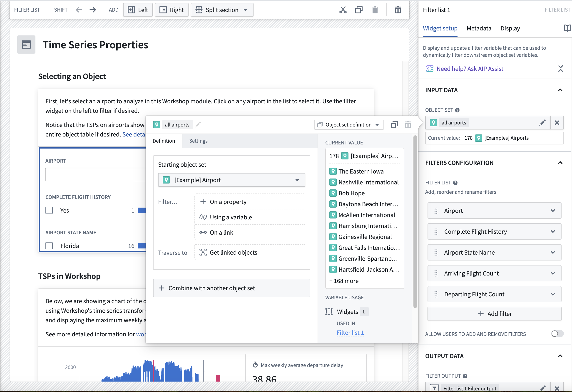Collapse the OUTPUT DATA section
The image size is (572, 392).
[x=560, y=356]
